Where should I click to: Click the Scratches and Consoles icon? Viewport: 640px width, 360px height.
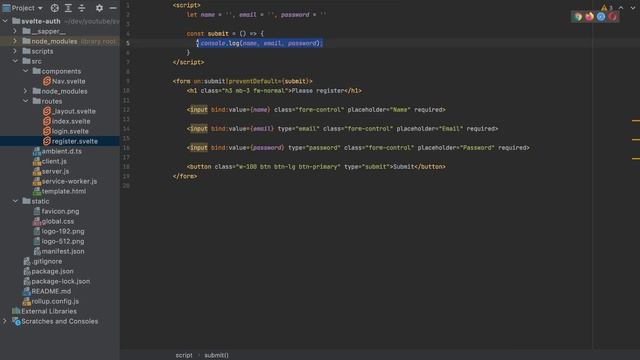click(x=16, y=321)
